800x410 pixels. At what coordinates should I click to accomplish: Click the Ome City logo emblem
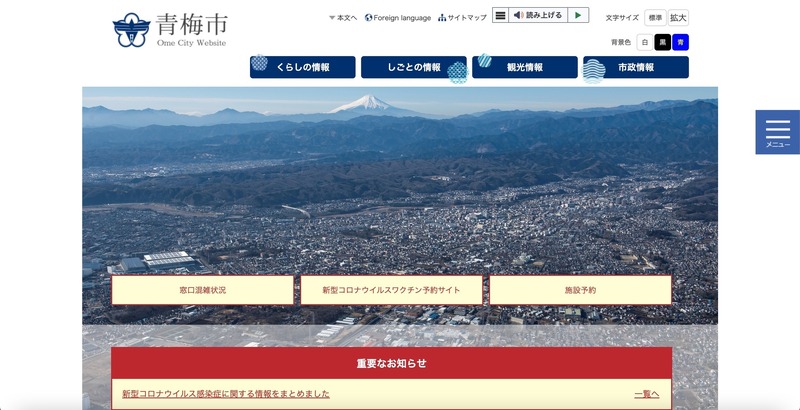coord(132,30)
